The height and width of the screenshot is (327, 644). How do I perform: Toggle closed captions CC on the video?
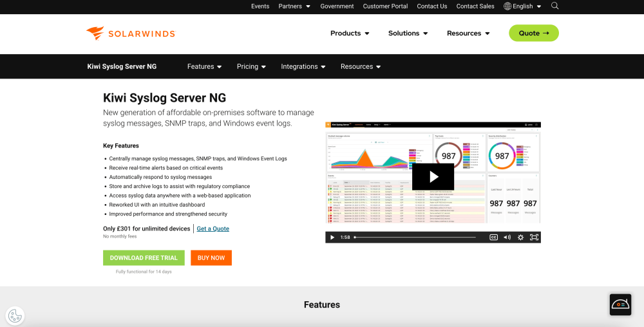pos(494,237)
